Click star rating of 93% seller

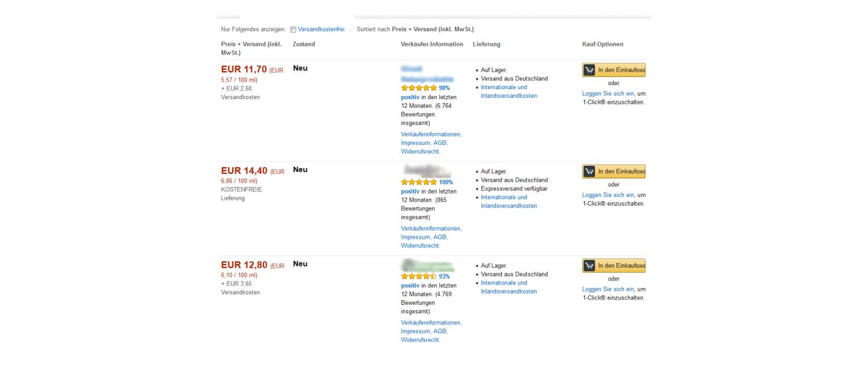pyautogui.click(x=419, y=276)
